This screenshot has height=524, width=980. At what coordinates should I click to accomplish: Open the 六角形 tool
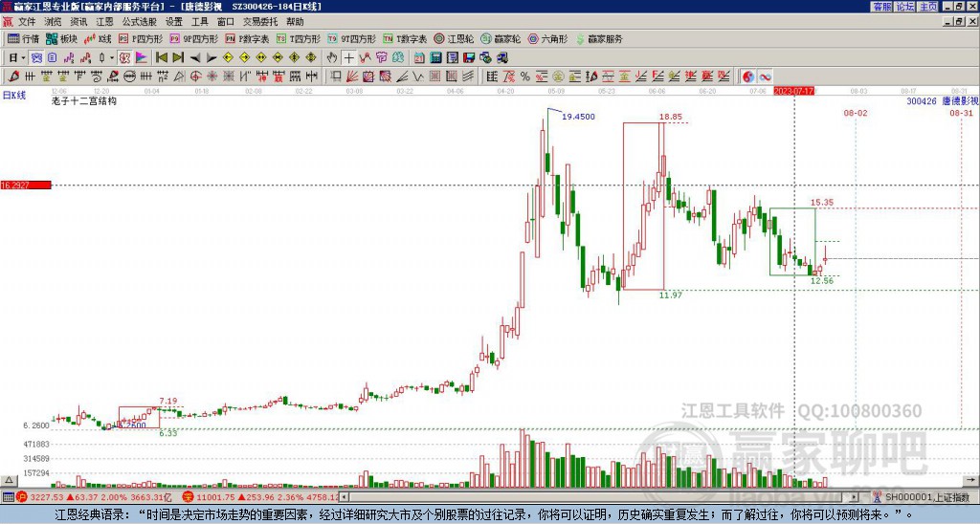click(548, 38)
